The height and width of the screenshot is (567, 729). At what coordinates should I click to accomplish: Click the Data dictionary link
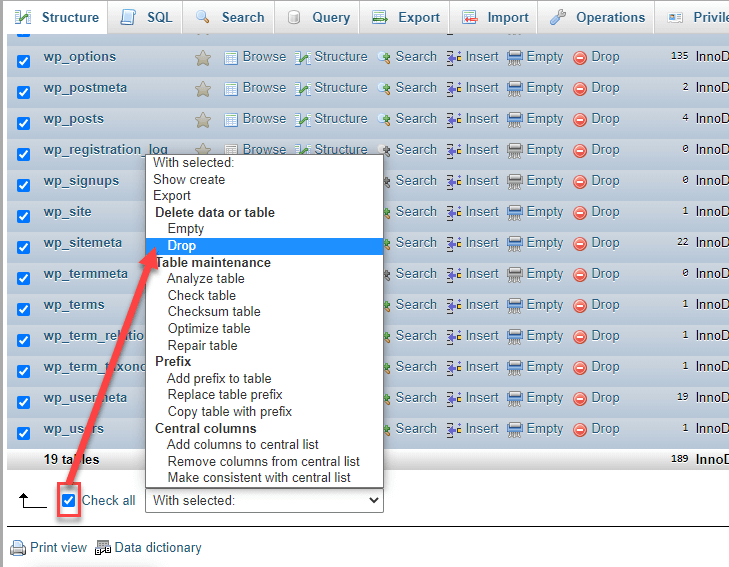[x=158, y=547]
